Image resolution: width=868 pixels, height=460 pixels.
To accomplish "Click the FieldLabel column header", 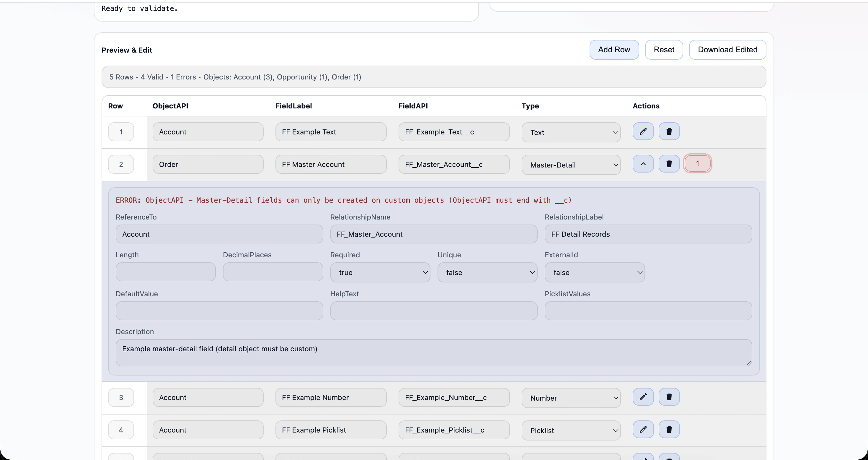I will click(x=293, y=106).
